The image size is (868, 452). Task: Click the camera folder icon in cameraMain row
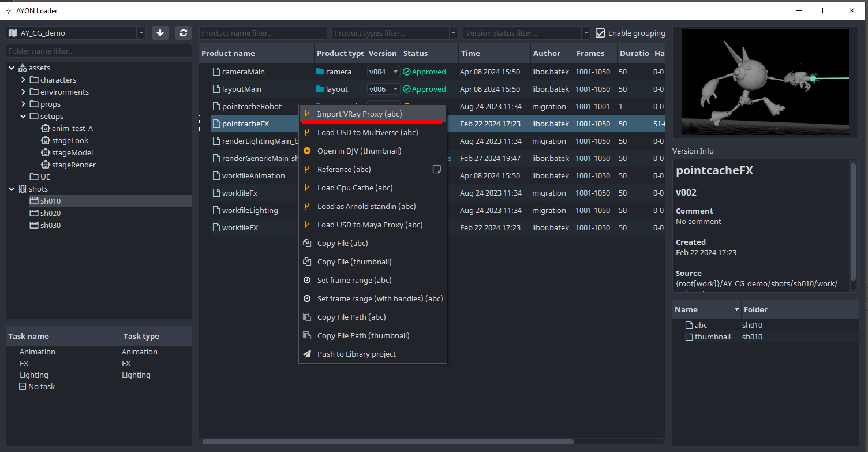[320, 72]
